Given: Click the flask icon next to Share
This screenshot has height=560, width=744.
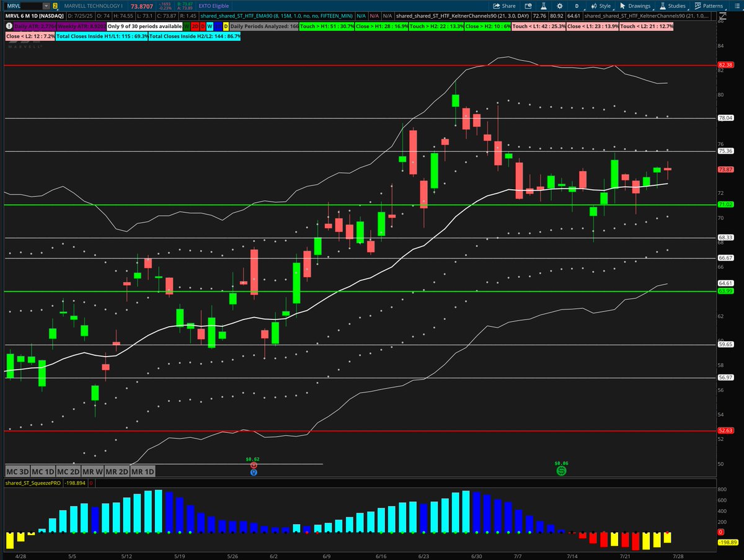Looking at the screenshot, I should 544,6.
